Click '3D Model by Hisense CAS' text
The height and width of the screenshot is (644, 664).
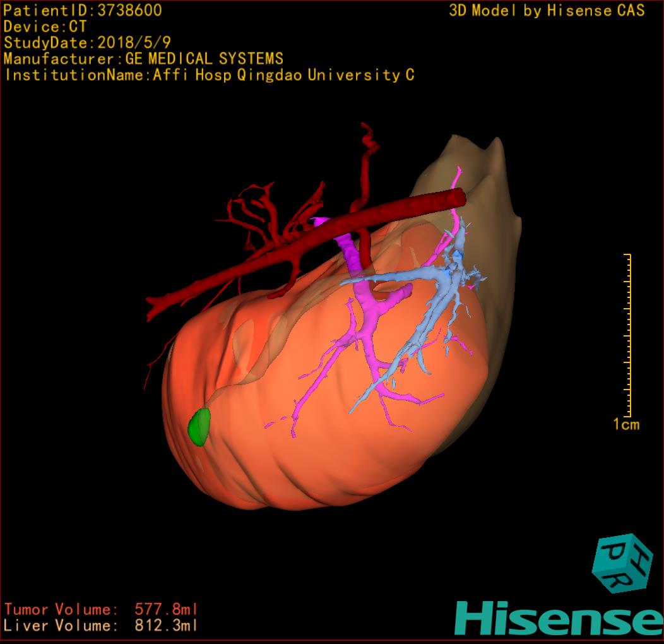(x=547, y=10)
